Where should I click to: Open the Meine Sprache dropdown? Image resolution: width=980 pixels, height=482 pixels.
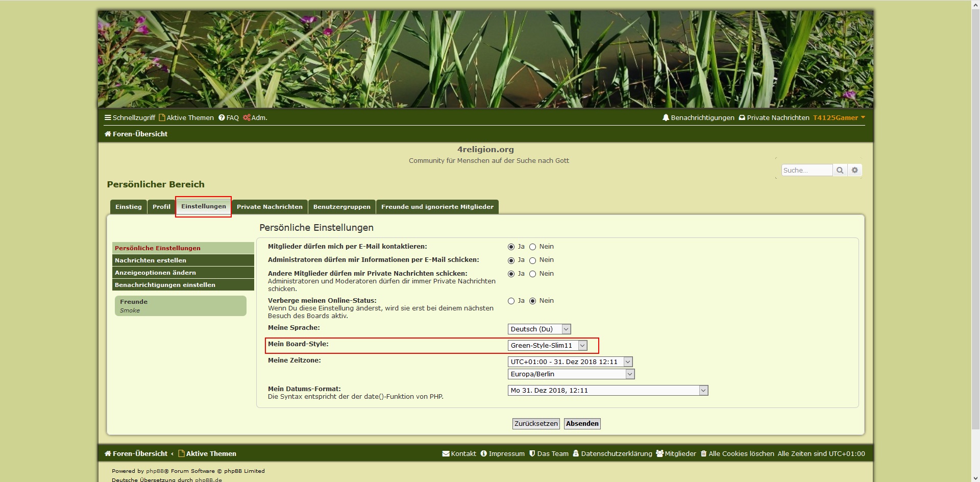point(539,329)
